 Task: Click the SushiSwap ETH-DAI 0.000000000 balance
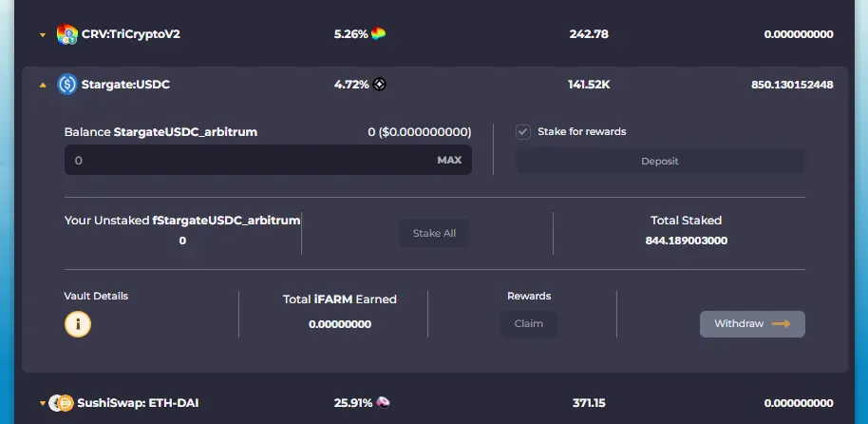[x=799, y=403]
